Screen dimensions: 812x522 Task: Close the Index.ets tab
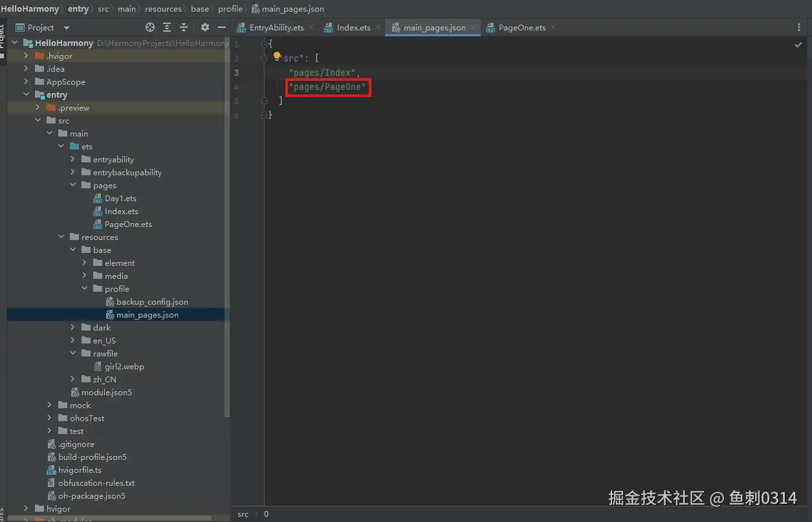(x=378, y=27)
